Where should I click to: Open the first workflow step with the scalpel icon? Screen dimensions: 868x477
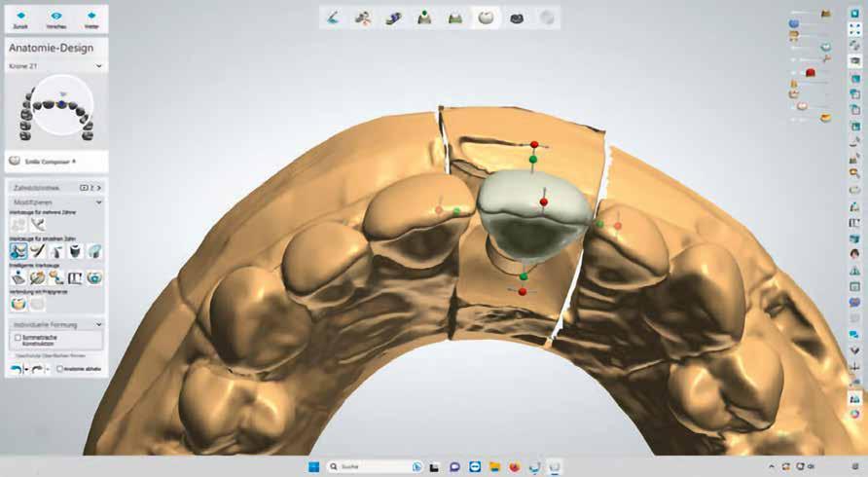click(x=333, y=18)
